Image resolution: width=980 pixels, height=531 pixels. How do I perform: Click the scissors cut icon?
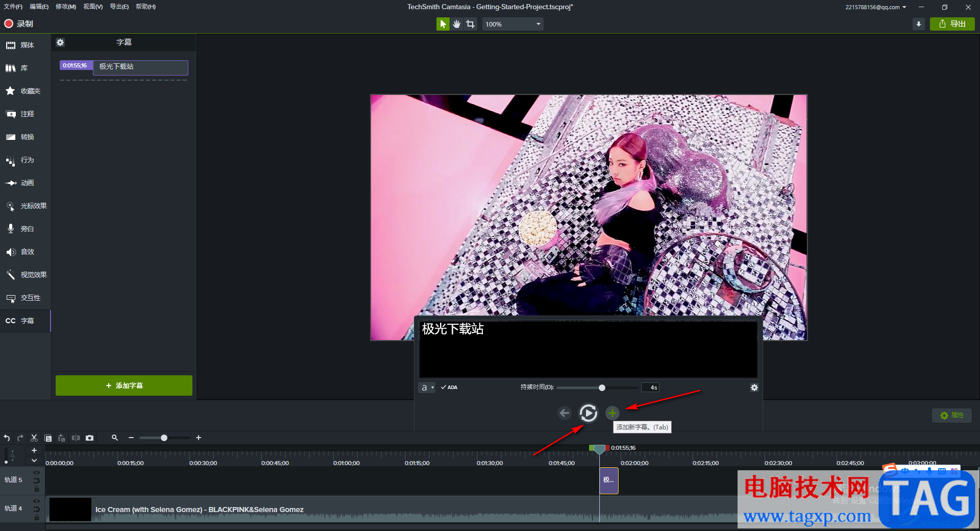click(34, 438)
